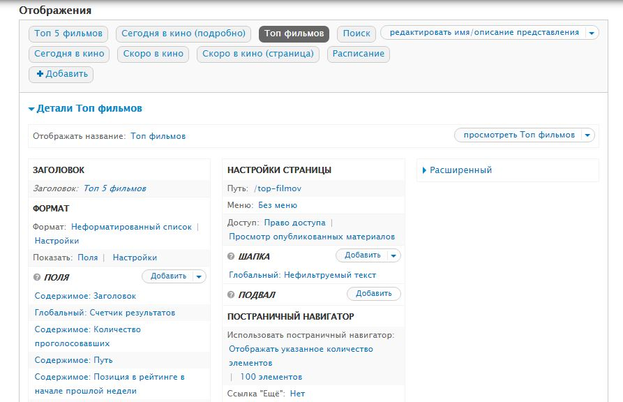Open dropdown arrow beside ПОЛЯ «Добавить»
The width and height of the screenshot is (623, 402).
point(199,276)
